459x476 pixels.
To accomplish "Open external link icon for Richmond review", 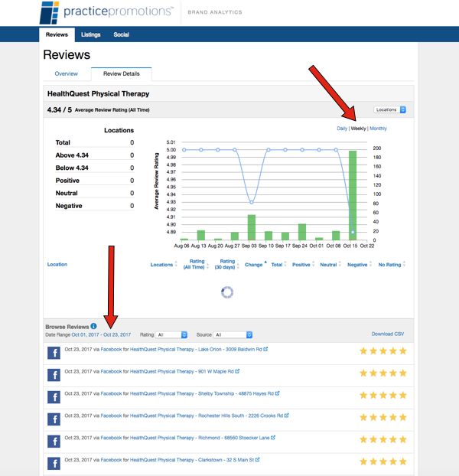I will tap(273, 438).
